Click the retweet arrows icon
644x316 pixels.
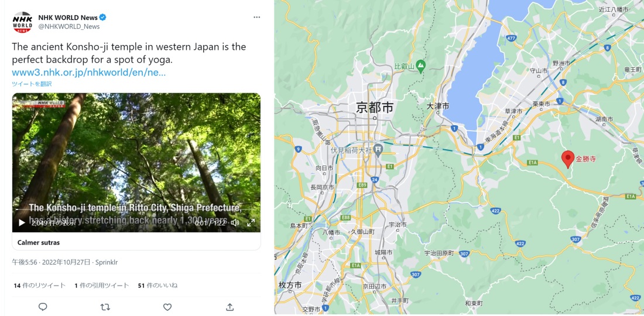coord(105,307)
